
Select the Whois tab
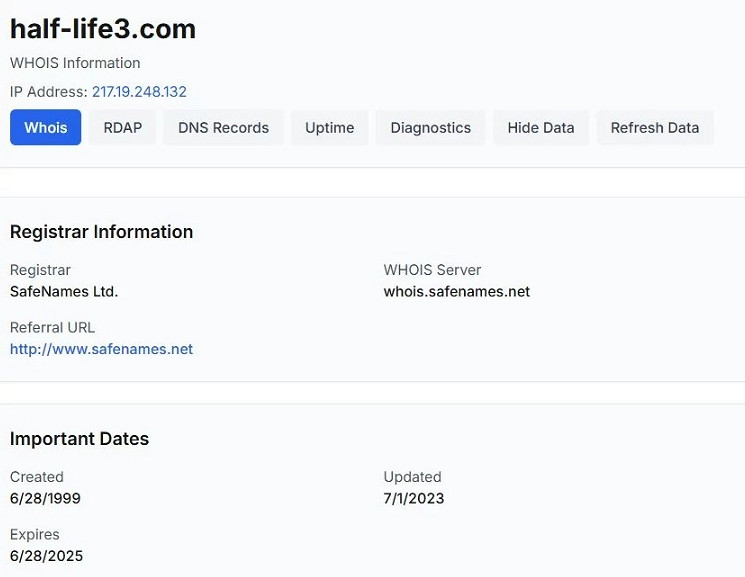tap(46, 128)
